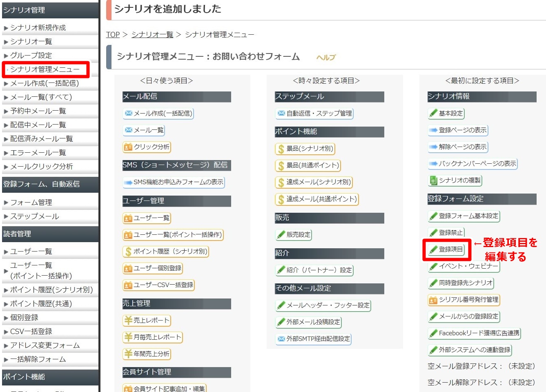
Task: Open 外部メール投稿設定
Action: (308, 322)
